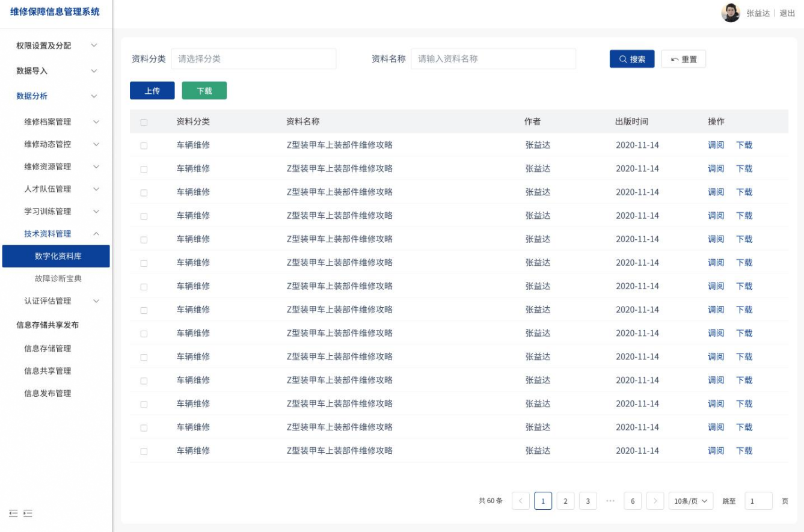Go to page 3 in pagination

click(x=588, y=501)
